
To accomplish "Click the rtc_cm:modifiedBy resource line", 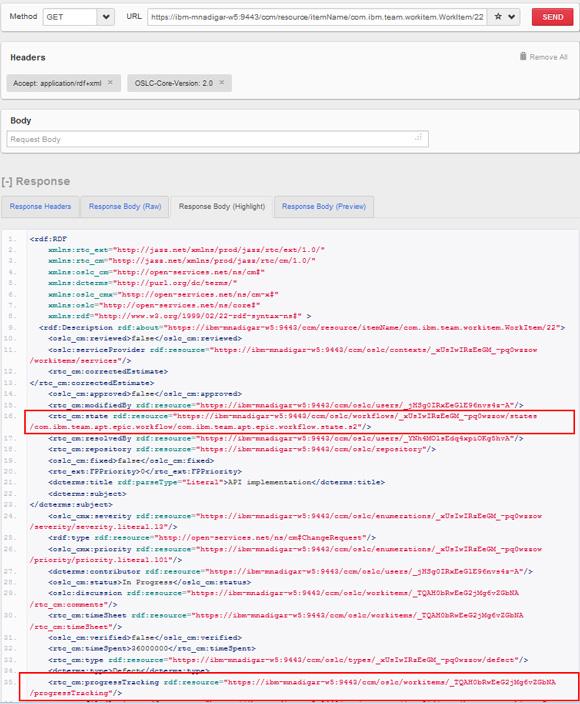I will click(x=286, y=405).
